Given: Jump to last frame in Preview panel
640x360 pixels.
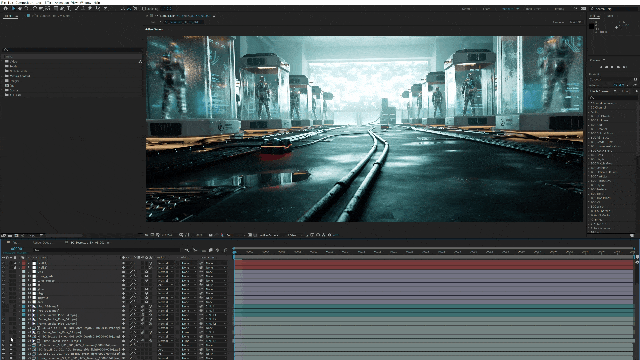Looking at the screenshot, I should [x=624, y=67].
